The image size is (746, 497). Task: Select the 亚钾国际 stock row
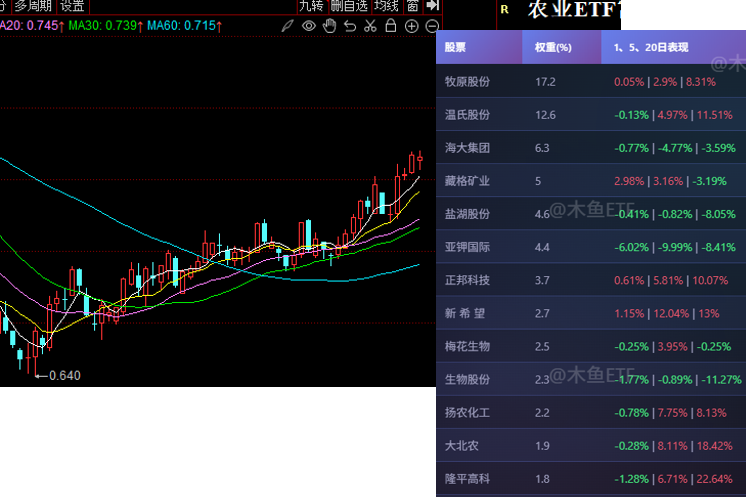[x=591, y=247]
